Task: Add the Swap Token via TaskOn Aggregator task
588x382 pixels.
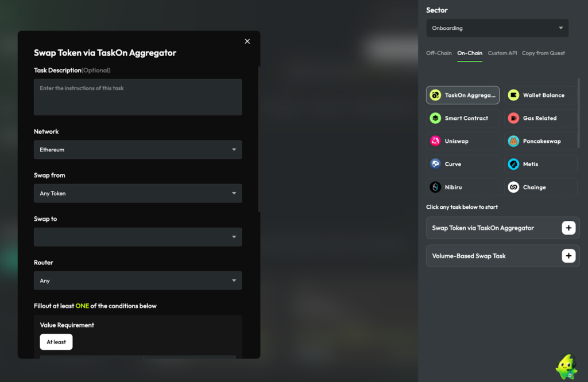Action: pos(568,228)
